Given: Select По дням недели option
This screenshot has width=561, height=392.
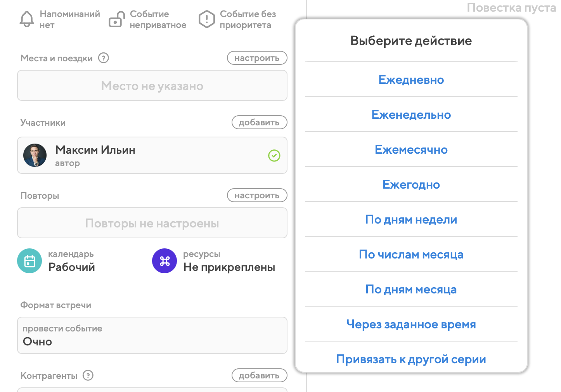Looking at the screenshot, I should [411, 220].
